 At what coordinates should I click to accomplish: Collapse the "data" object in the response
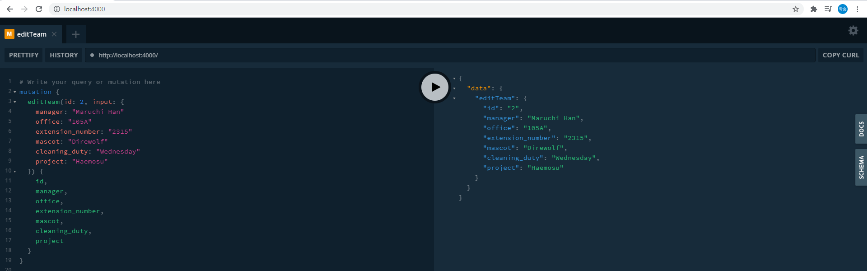tap(454, 89)
